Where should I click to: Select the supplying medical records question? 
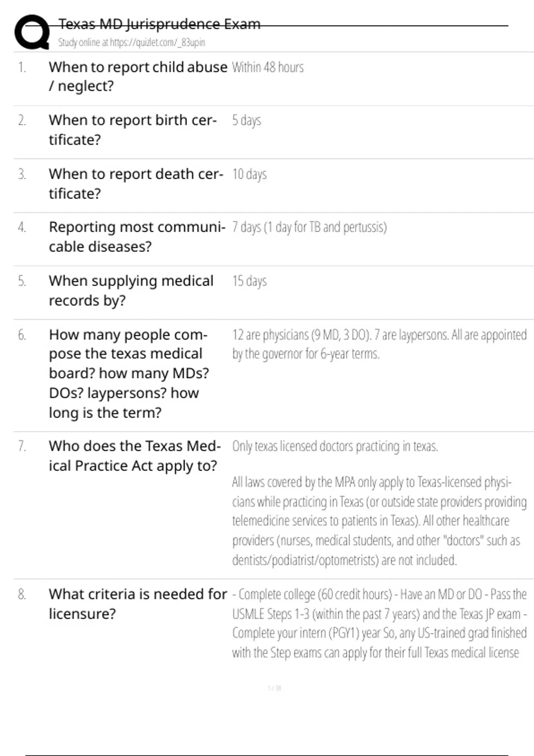click(131, 290)
